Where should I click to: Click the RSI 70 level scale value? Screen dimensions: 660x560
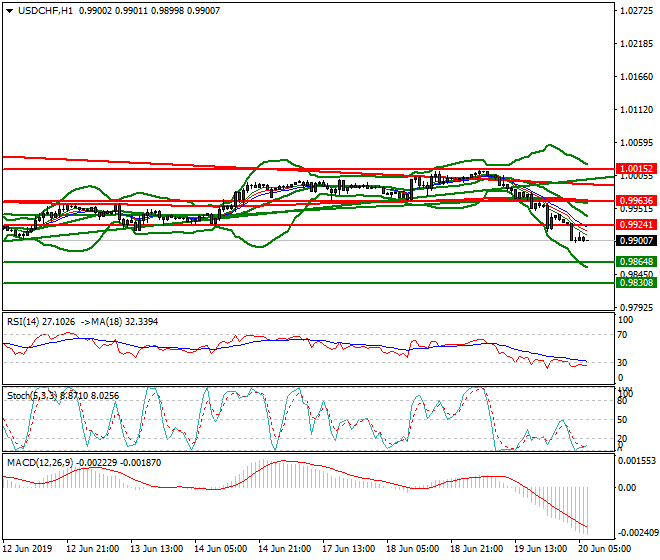pos(623,335)
